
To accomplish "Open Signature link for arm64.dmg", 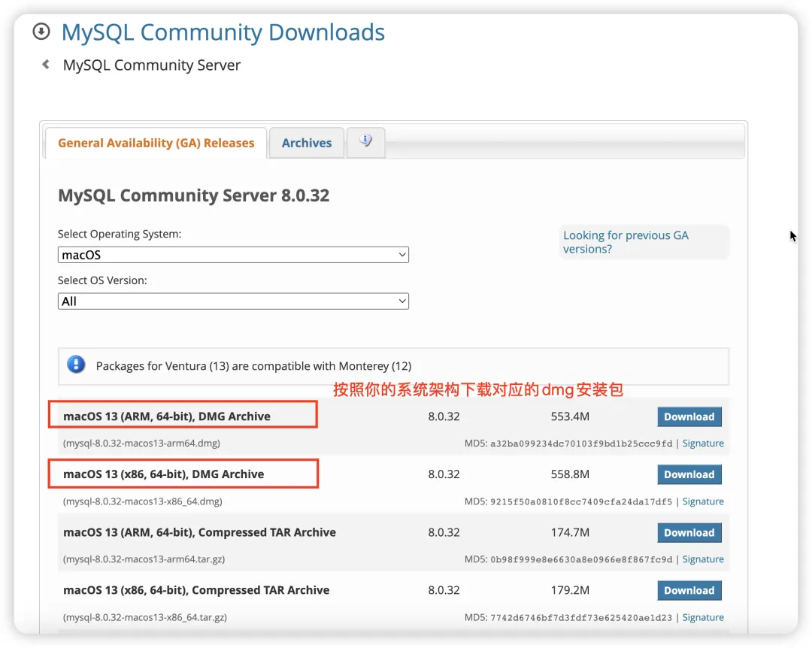I will coord(703,444).
